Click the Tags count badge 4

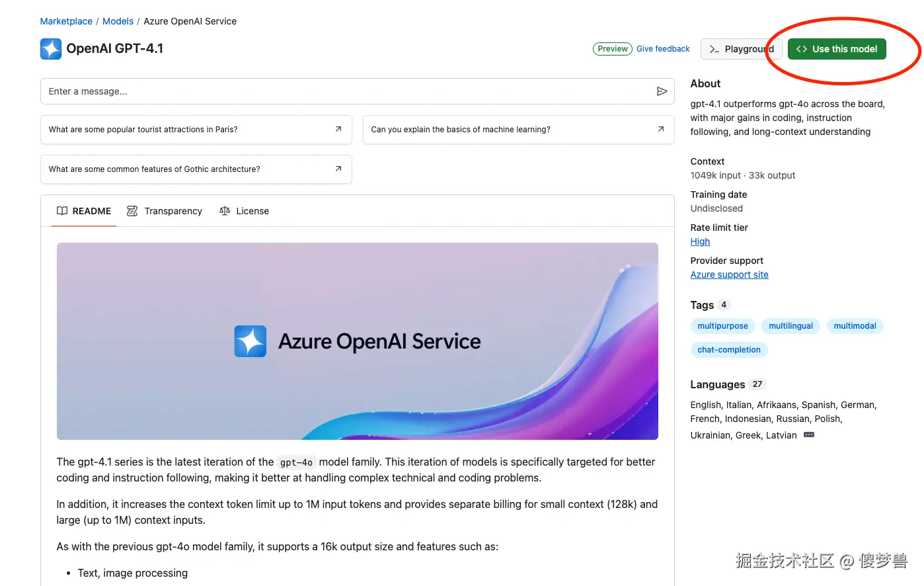(724, 305)
